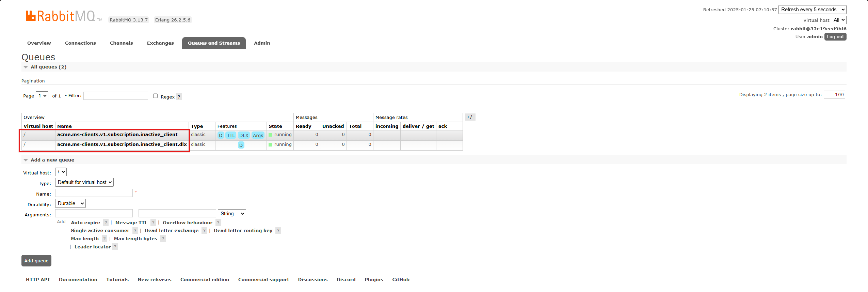
Task: Click the +/- column toggle button
Action: (470, 117)
